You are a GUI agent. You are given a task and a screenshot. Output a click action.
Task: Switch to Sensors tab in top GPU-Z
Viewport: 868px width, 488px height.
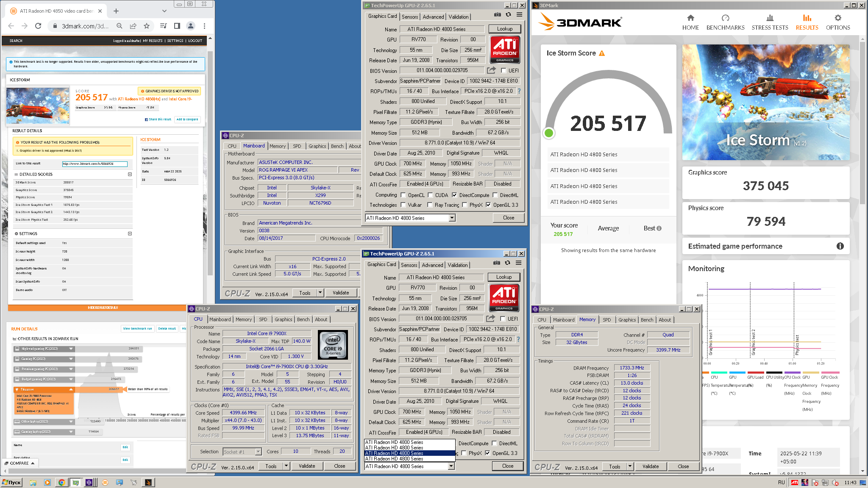(x=410, y=17)
